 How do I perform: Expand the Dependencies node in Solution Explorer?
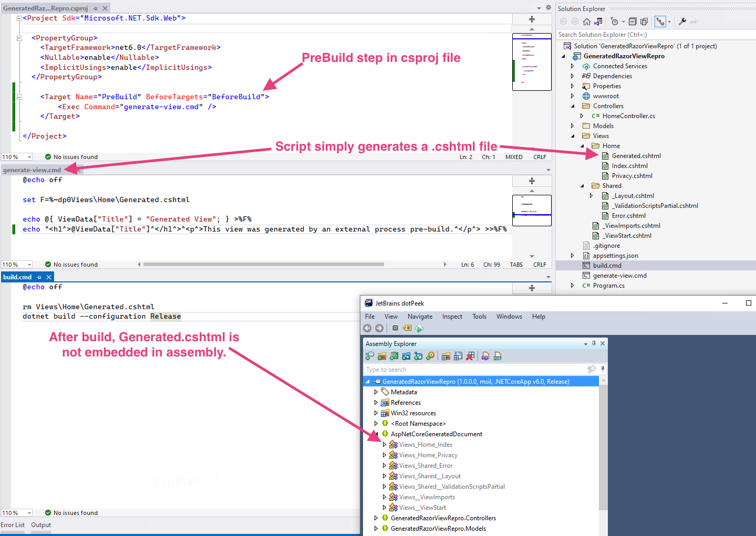click(x=572, y=76)
